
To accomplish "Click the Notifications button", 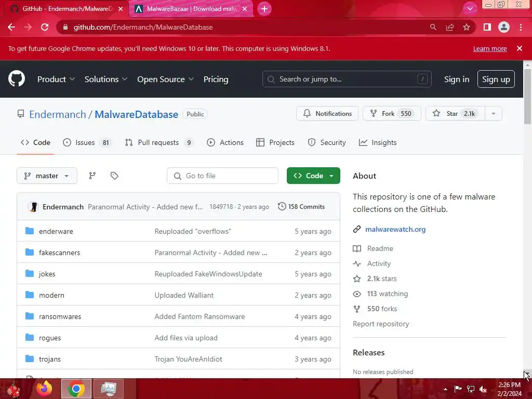I will tap(327, 114).
